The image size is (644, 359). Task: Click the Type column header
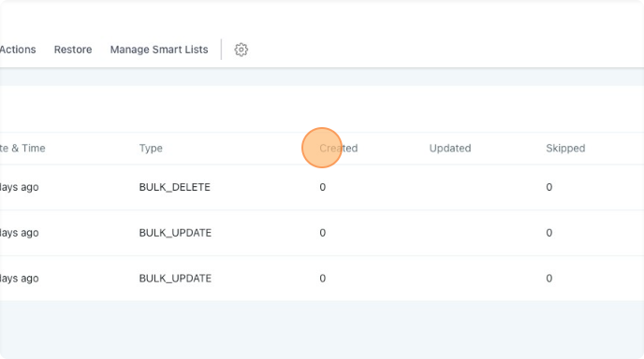click(151, 148)
